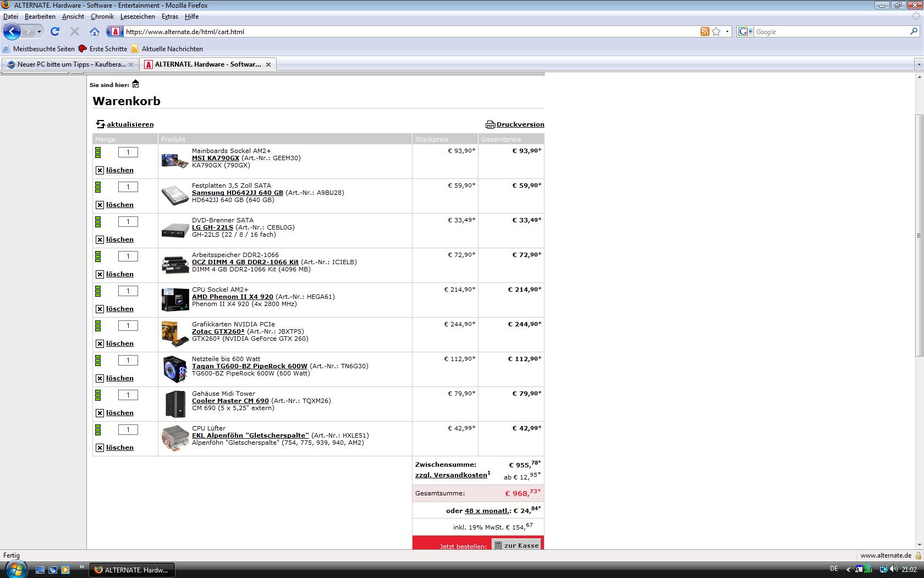The height and width of the screenshot is (578, 924).
Task: Click the delete X icon for Samsung HD642JJ
Action: click(100, 205)
